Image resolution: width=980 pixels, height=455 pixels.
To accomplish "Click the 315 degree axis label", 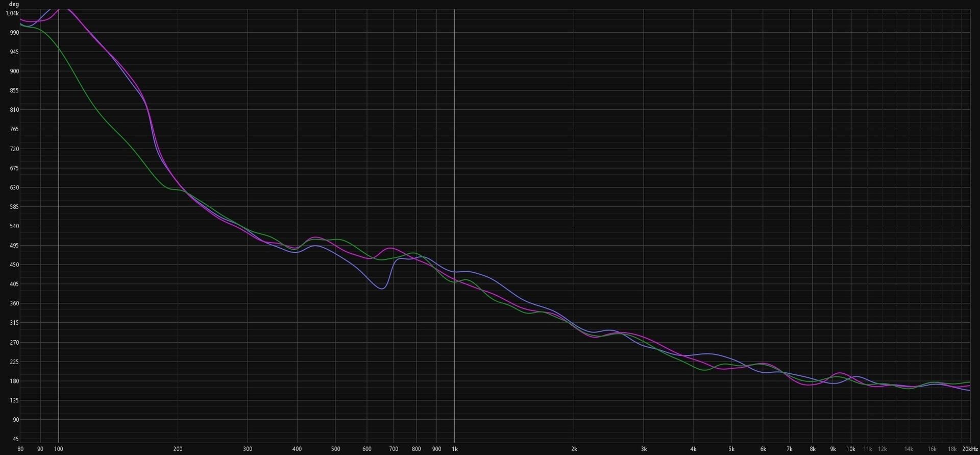I will click(x=14, y=323).
